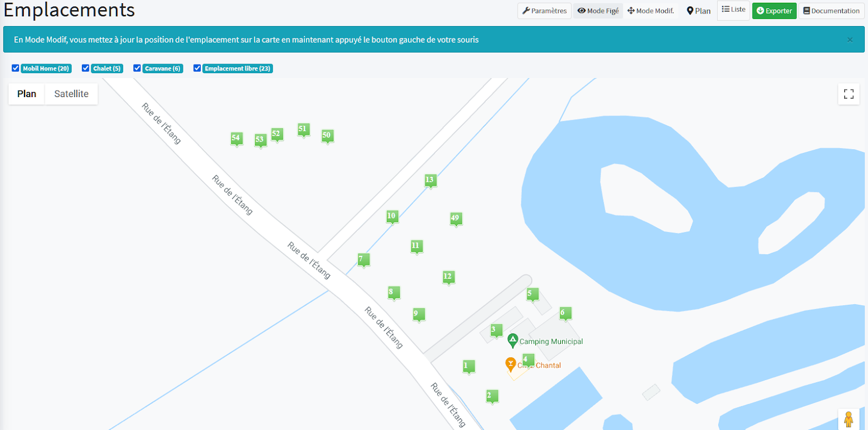Click emplacement marker 54 on map
Viewport: 868px width, 430px height.
tap(236, 138)
